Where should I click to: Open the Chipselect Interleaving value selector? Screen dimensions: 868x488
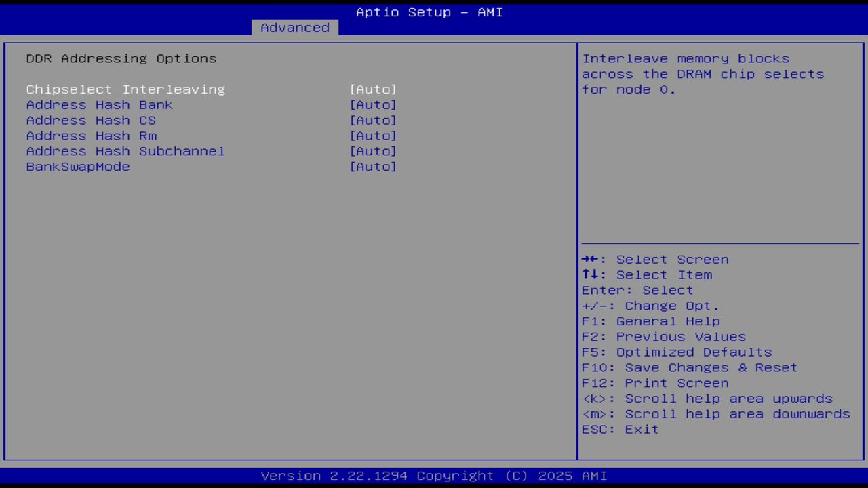pyautogui.click(x=373, y=89)
